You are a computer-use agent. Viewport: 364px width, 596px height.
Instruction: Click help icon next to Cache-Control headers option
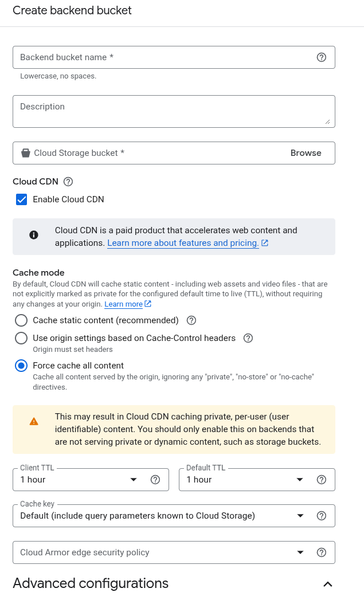248,338
